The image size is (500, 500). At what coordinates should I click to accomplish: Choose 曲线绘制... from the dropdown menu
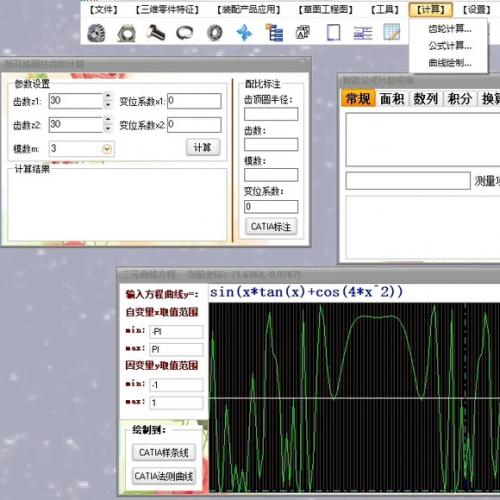[x=449, y=63]
